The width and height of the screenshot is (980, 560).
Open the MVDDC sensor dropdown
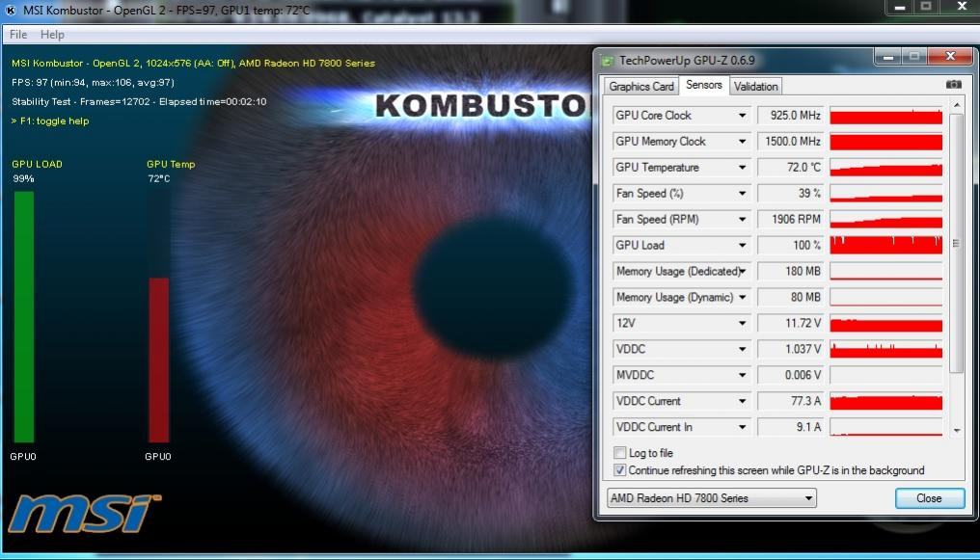pos(742,375)
